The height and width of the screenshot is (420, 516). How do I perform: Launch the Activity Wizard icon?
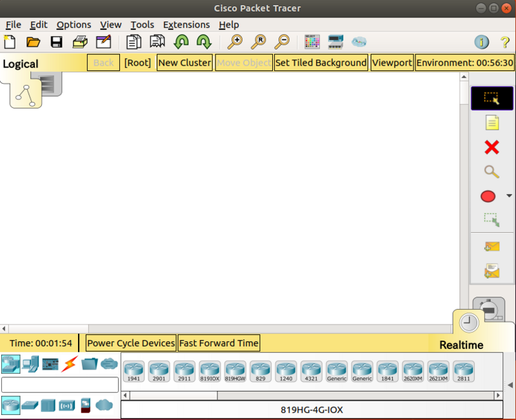point(103,42)
